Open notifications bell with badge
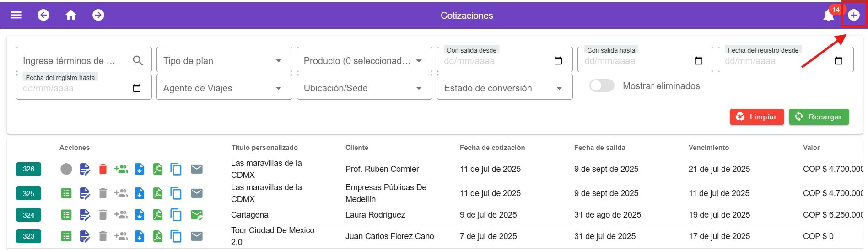The image size is (868, 250). (x=829, y=15)
